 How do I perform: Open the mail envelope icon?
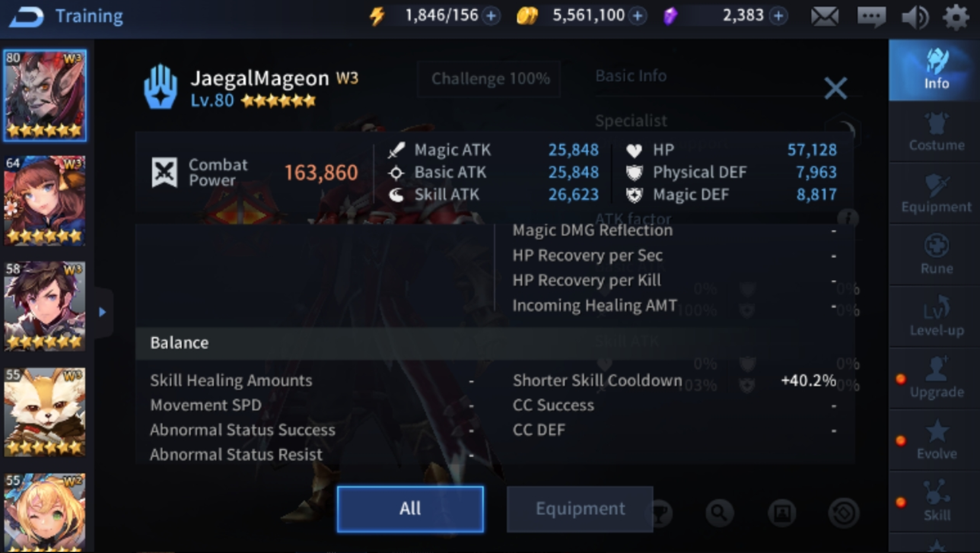pyautogui.click(x=825, y=16)
